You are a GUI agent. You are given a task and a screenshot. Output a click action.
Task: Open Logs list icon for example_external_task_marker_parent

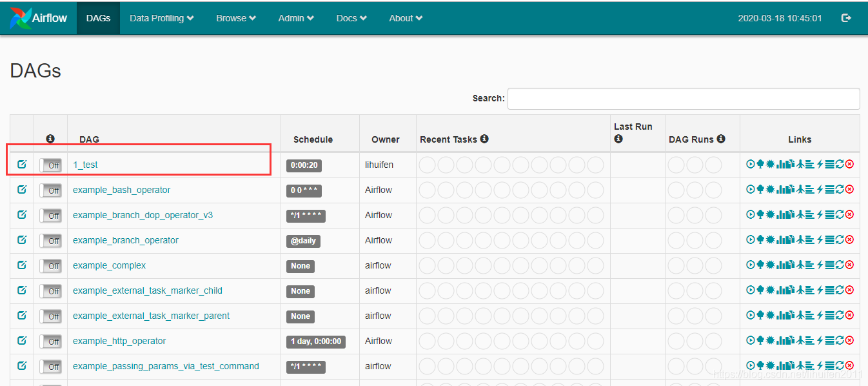point(830,315)
